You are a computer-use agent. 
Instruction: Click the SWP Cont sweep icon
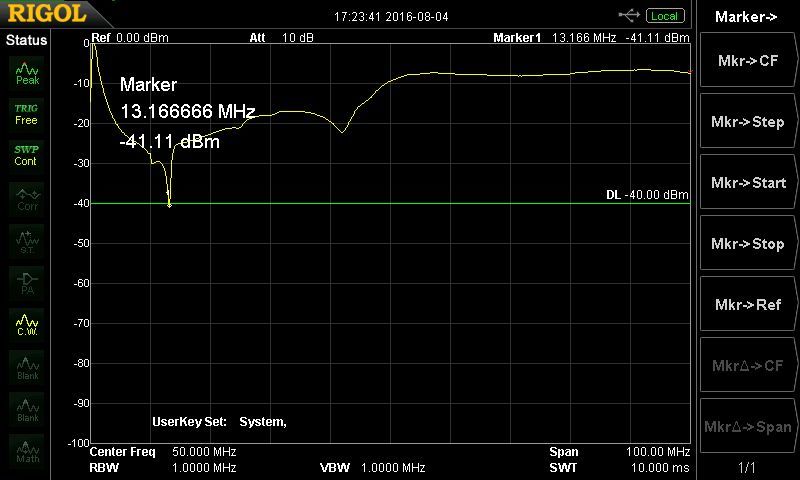(26, 155)
